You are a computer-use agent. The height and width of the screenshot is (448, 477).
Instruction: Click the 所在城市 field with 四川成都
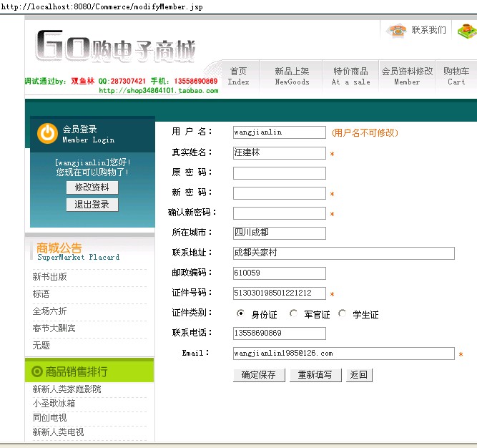point(280,233)
